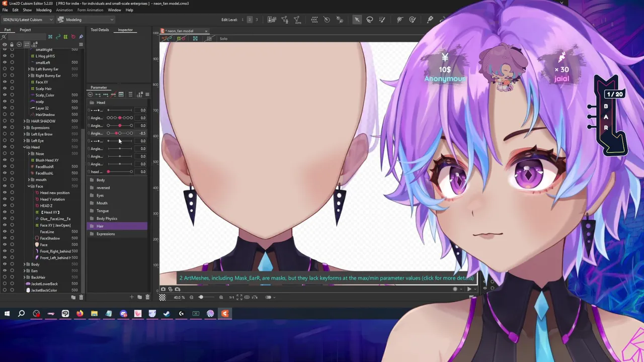
Task: Expand the Right Bunny Ear folder
Action: pyautogui.click(x=29, y=75)
